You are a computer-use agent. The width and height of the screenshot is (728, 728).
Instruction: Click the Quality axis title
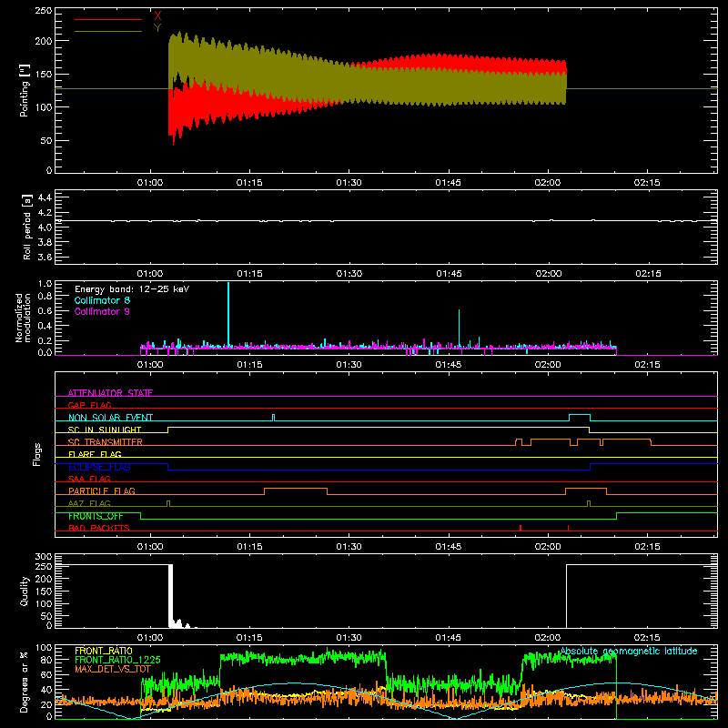[25, 591]
